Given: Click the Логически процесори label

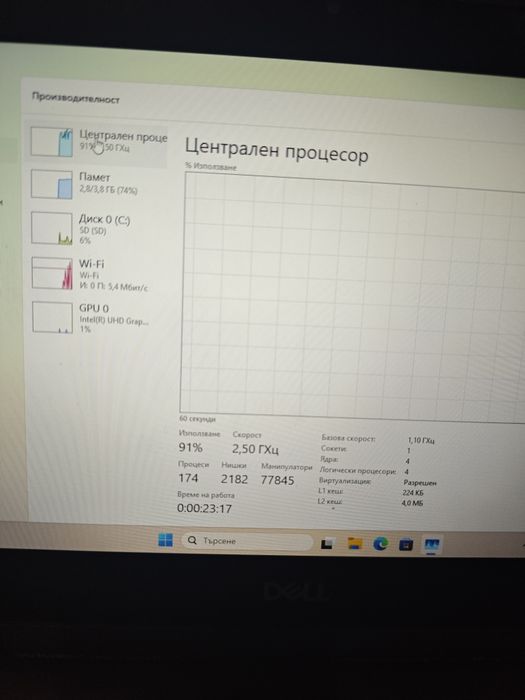Looking at the screenshot, I should coord(358,471).
